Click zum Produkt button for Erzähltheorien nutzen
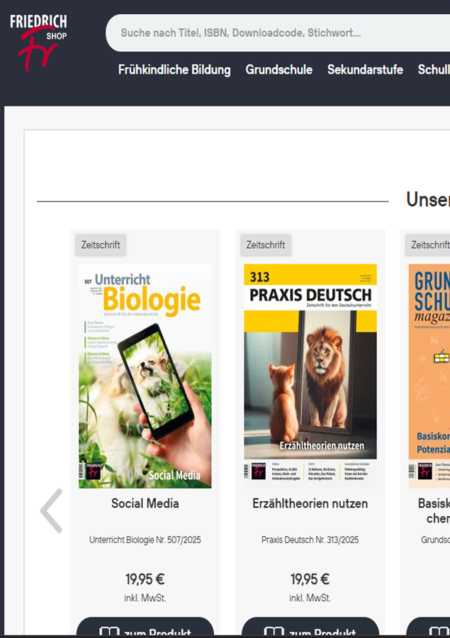The height and width of the screenshot is (638, 450). 310,627
